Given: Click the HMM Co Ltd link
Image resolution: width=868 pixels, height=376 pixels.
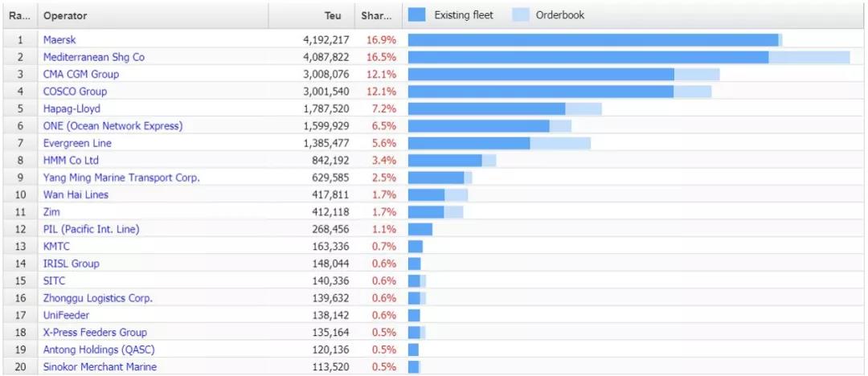Looking at the screenshot, I should pyautogui.click(x=71, y=161).
